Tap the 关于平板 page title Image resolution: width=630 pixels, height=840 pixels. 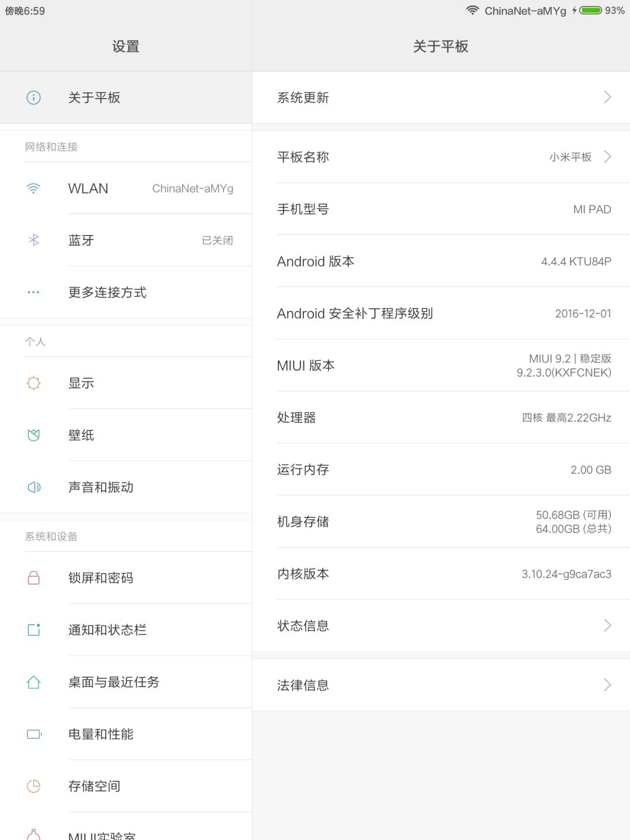click(441, 46)
